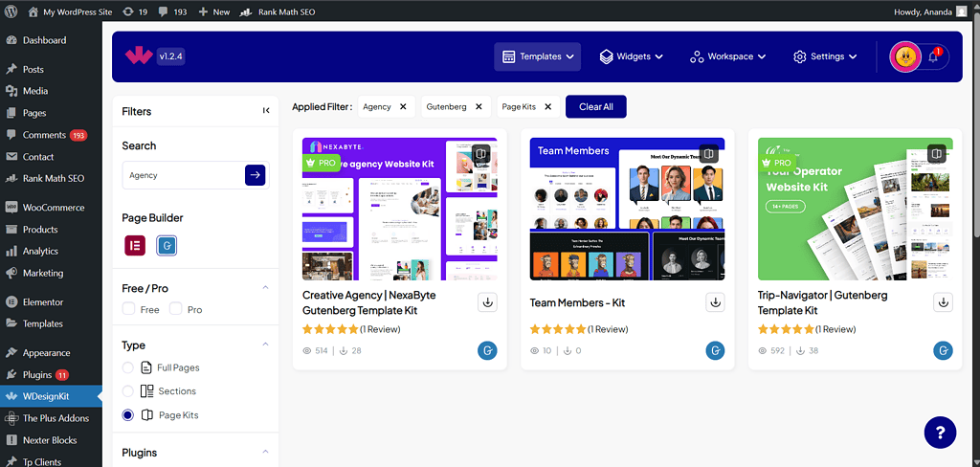Image resolution: width=980 pixels, height=467 pixels.
Task: Select the Elementor page builder icon
Action: click(135, 245)
